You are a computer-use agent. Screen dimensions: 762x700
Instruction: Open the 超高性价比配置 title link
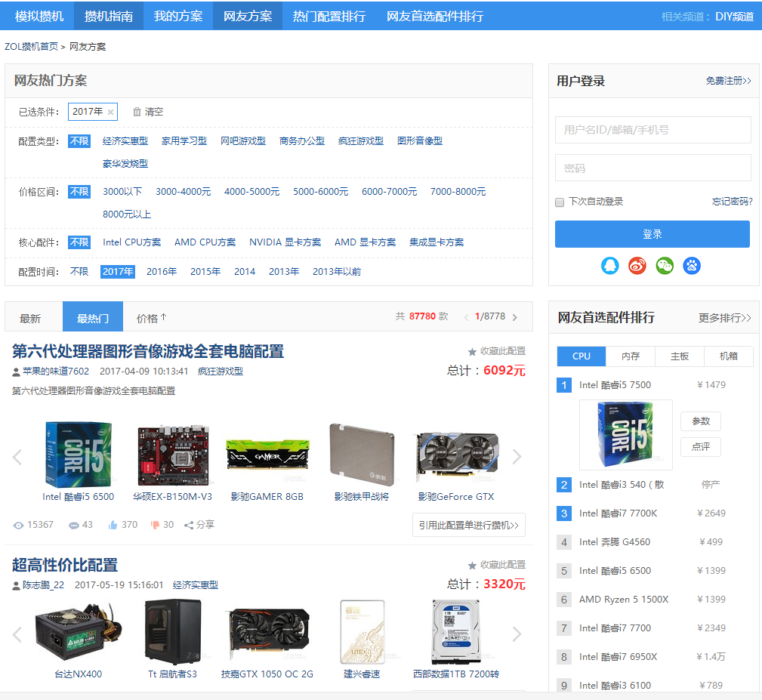(65, 565)
